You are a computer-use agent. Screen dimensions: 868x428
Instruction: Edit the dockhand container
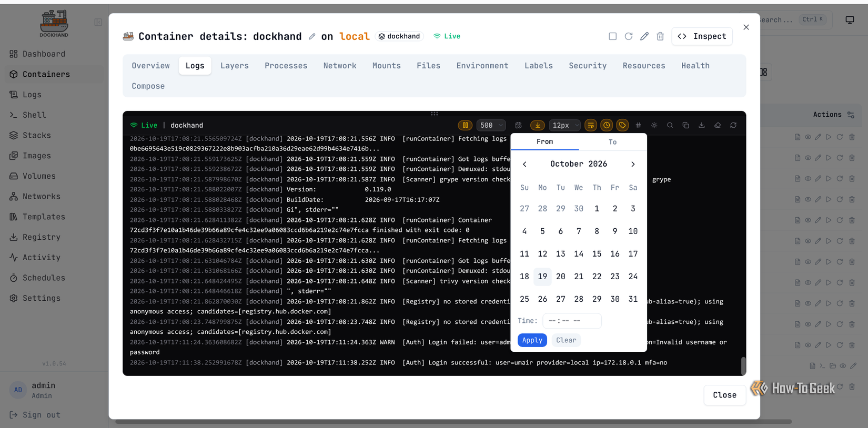pyautogui.click(x=644, y=36)
